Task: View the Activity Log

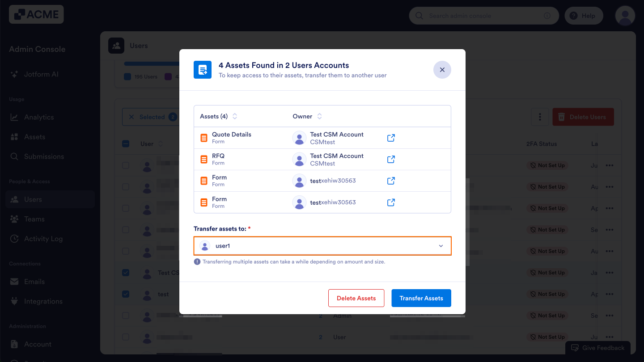Action: tap(43, 238)
